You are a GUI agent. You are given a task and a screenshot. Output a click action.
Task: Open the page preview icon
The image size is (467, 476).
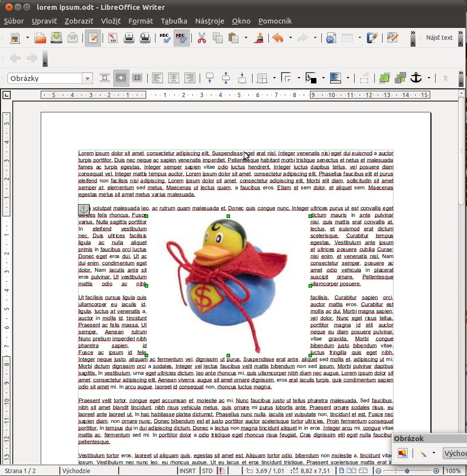click(145, 38)
